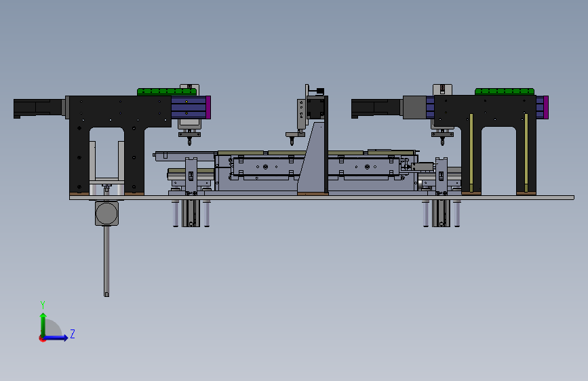Click the blue Z axis arrow of the triad

56,338
